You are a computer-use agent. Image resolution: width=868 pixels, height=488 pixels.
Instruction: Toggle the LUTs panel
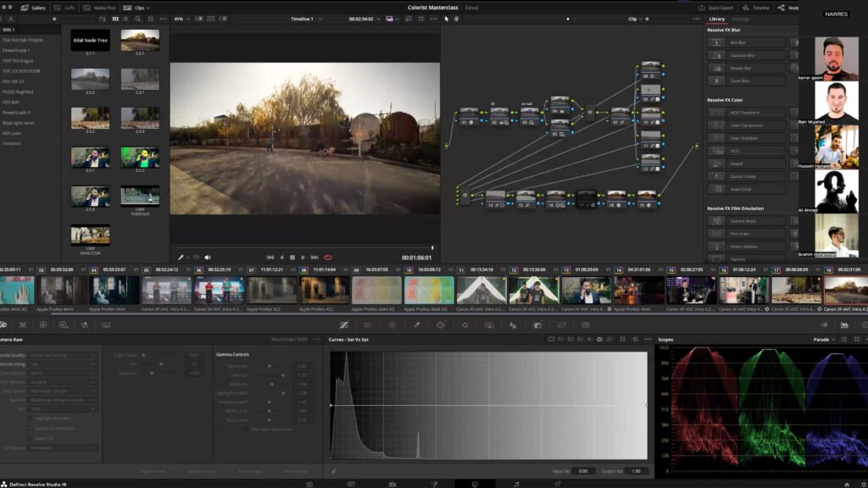coord(64,8)
